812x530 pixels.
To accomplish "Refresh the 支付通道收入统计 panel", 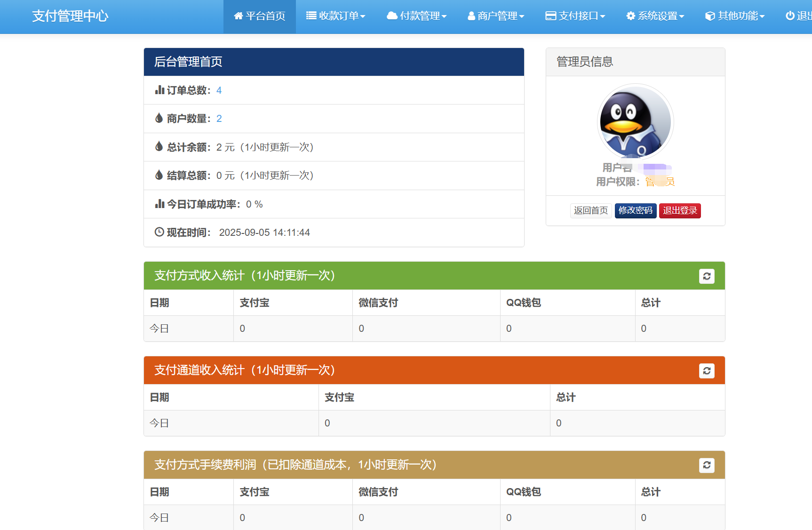I will click(706, 371).
